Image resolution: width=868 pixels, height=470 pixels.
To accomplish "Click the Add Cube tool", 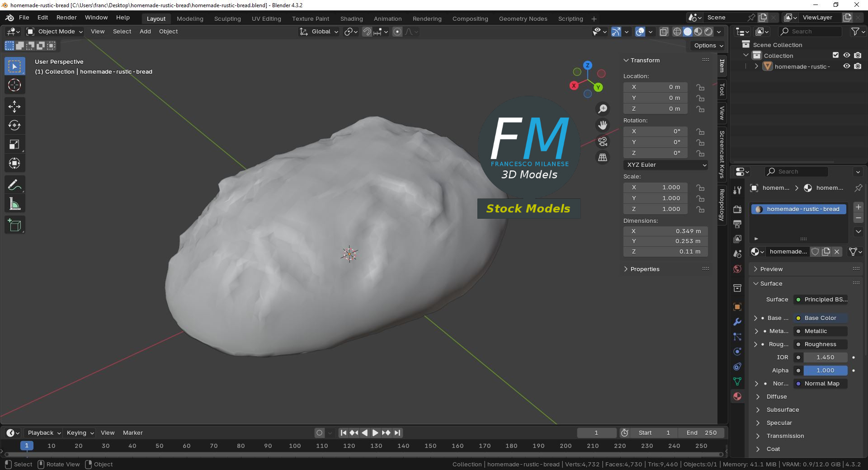I will point(14,226).
